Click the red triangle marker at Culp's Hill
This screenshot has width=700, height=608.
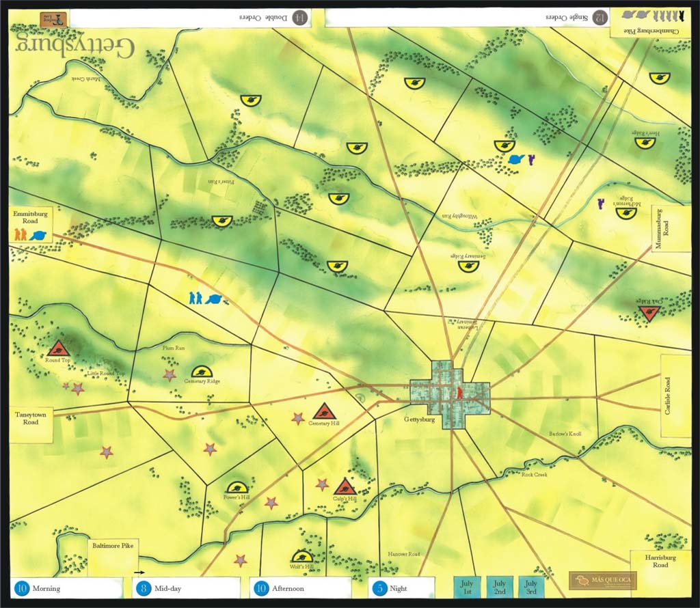(x=345, y=486)
